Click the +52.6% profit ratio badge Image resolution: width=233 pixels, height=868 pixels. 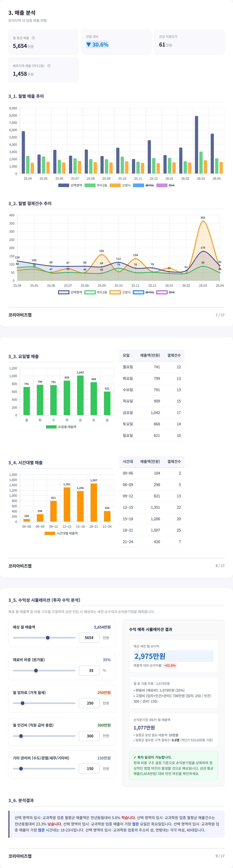pyautogui.click(x=170, y=665)
